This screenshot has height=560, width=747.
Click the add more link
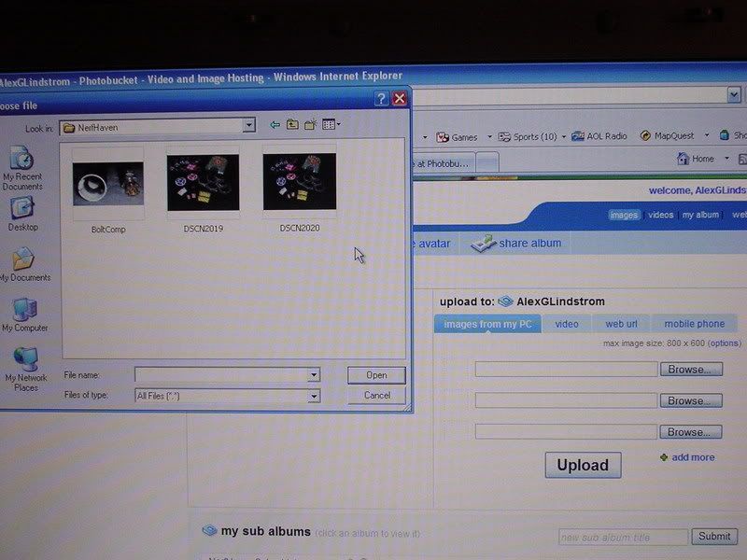point(692,457)
